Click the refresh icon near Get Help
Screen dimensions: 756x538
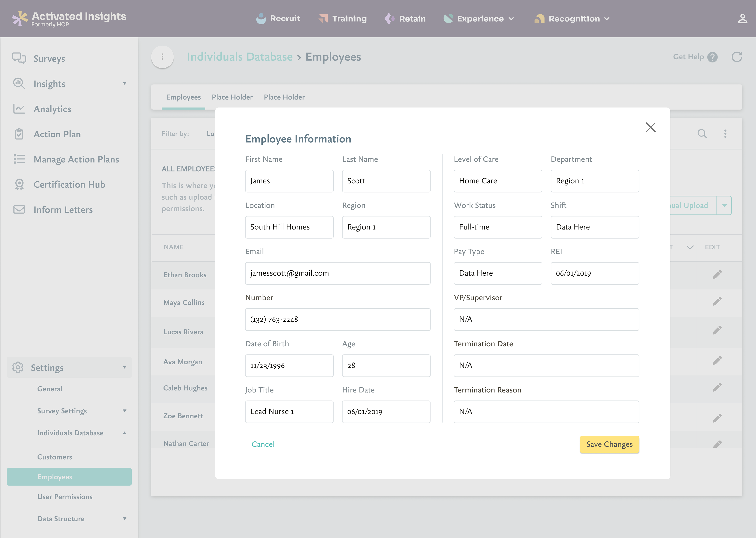click(x=737, y=57)
